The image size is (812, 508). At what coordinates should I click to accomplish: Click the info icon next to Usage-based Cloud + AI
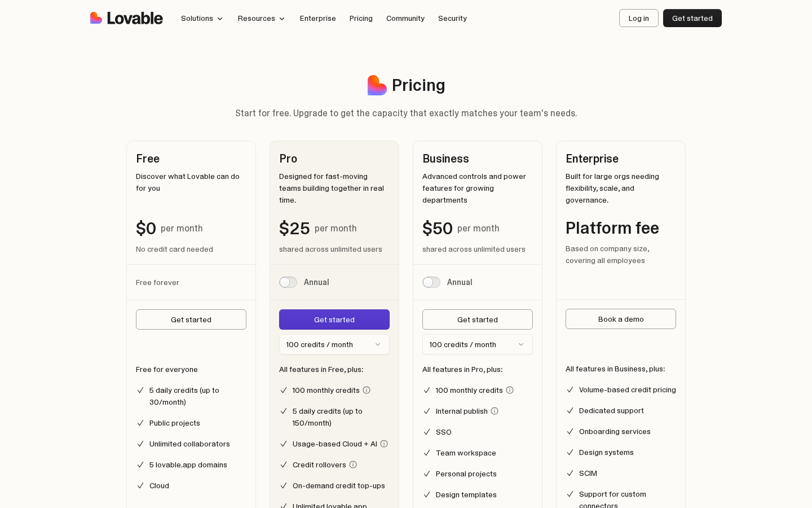(x=384, y=444)
